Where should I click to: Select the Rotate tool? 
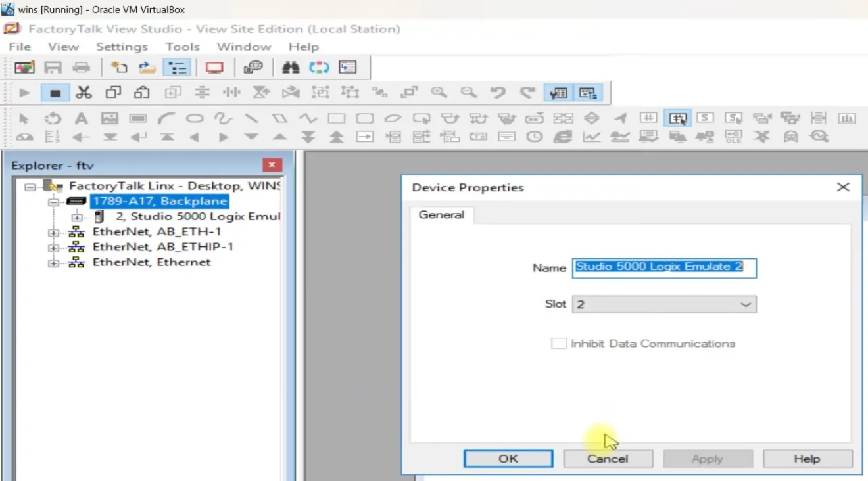[x=52, y=118]
